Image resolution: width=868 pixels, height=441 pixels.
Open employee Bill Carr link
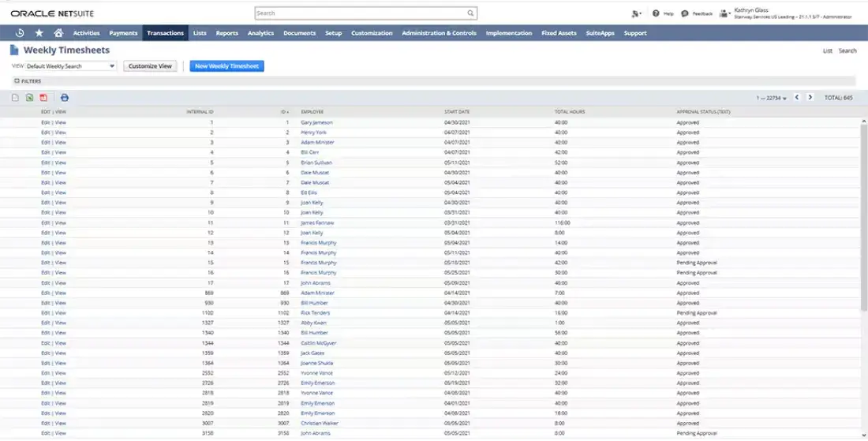tap(311, 153)
